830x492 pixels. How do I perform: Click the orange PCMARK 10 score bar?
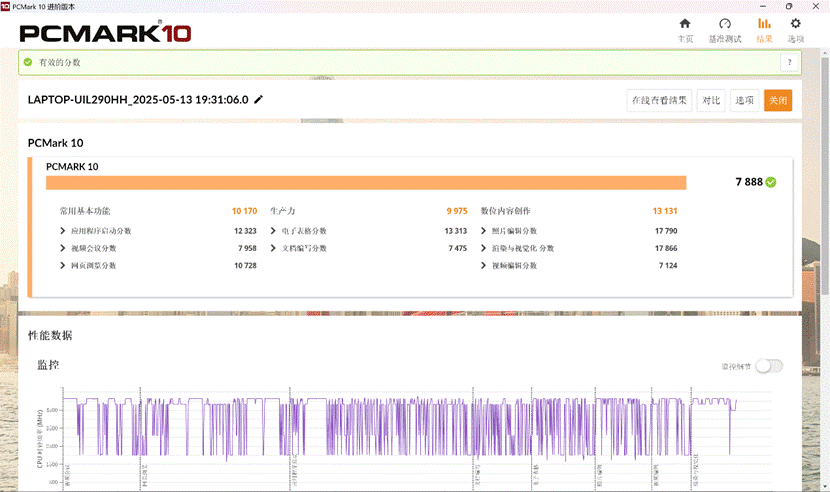coord(366,183)
